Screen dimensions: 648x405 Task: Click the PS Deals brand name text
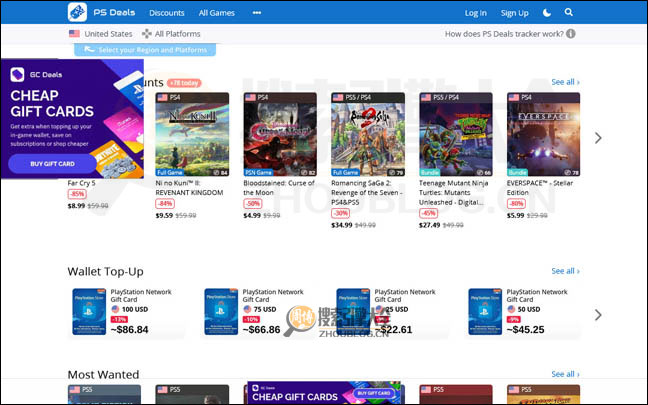(x=114, y=12)
